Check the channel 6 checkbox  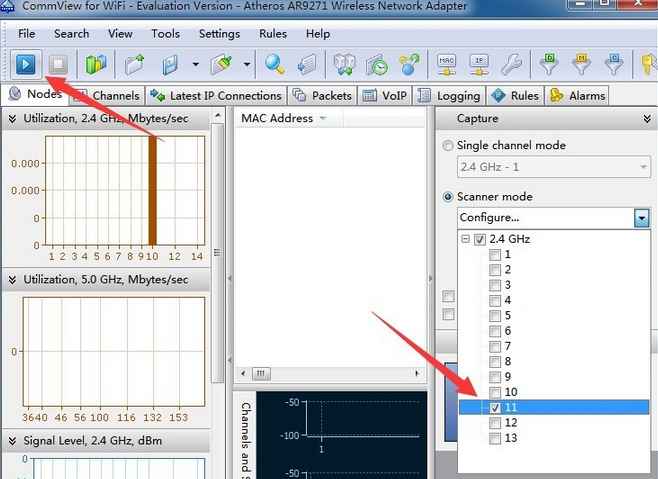[495, 331]
